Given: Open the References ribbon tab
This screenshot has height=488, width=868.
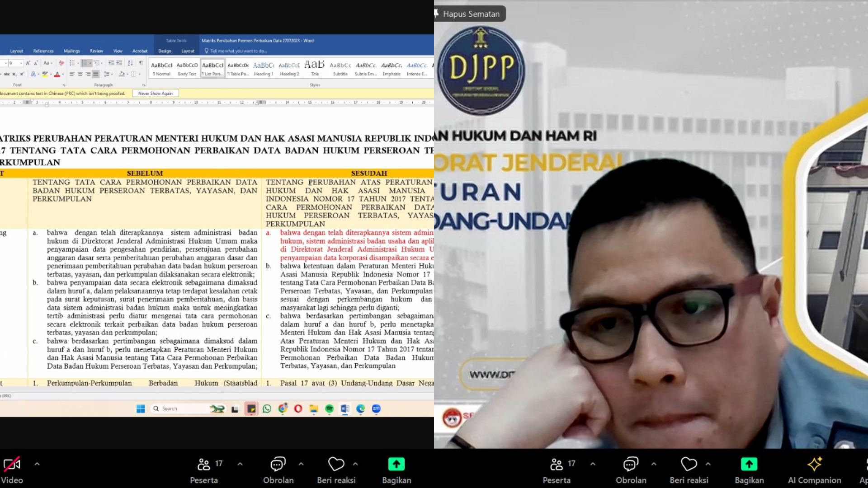Looking at the screenshot, I should (43, 51).
